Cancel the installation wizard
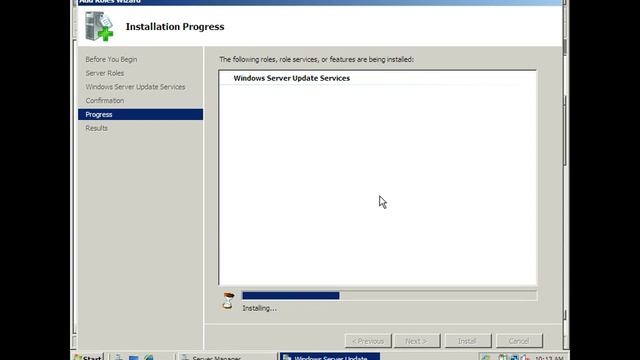This screenshot has height=360, width=640. (x=519, y=341)
